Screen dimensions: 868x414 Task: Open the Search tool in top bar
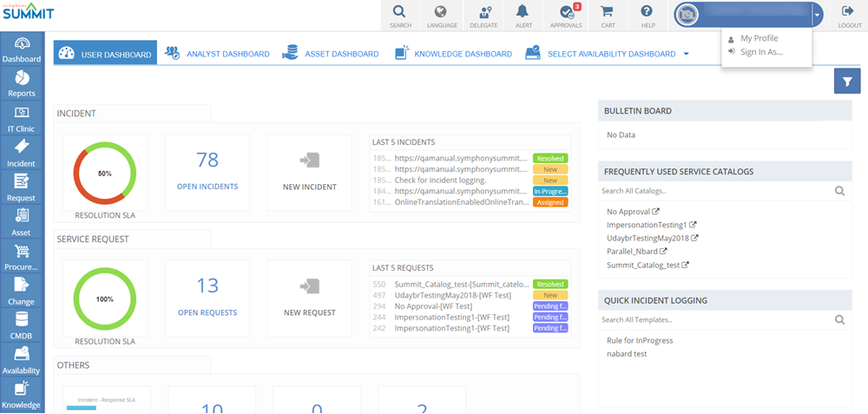(x=400, y=16)
